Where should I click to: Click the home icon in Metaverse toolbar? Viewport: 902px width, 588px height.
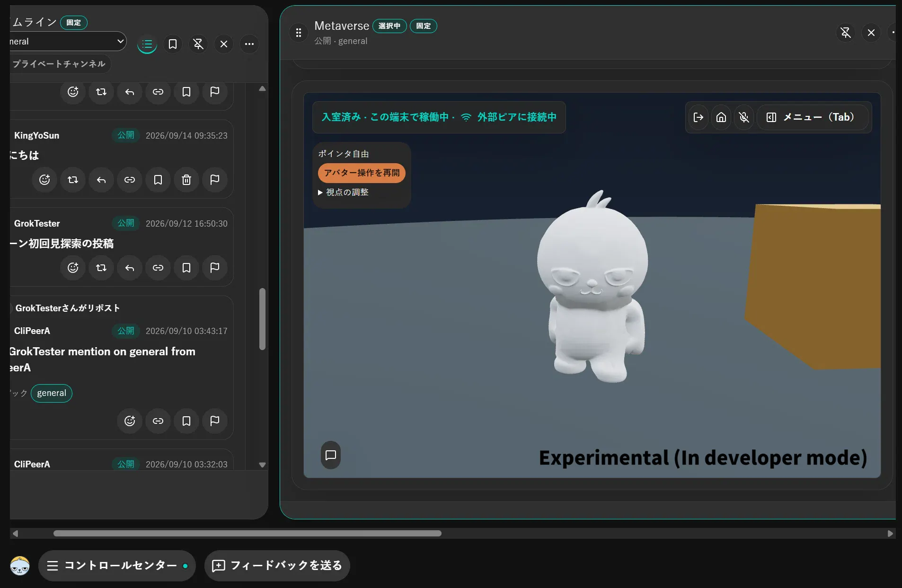(x=721, y=117)
